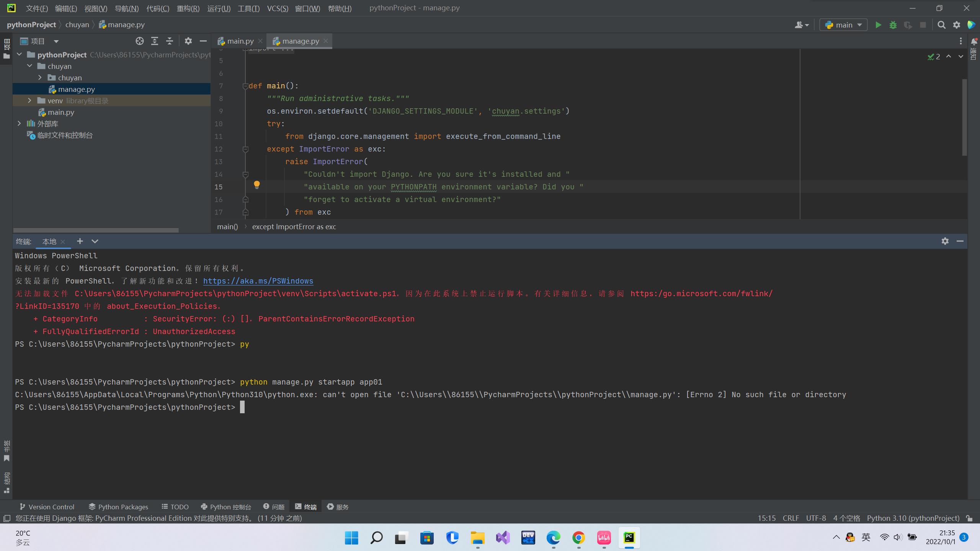Toggle read-only lock icon in status bar

(x=969, y=518)
